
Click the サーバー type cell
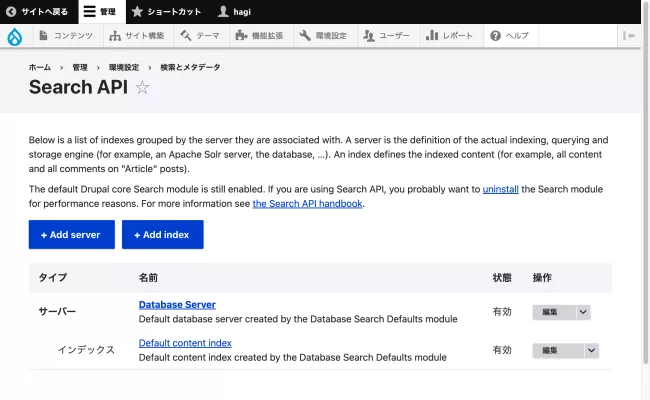(57, 311)
